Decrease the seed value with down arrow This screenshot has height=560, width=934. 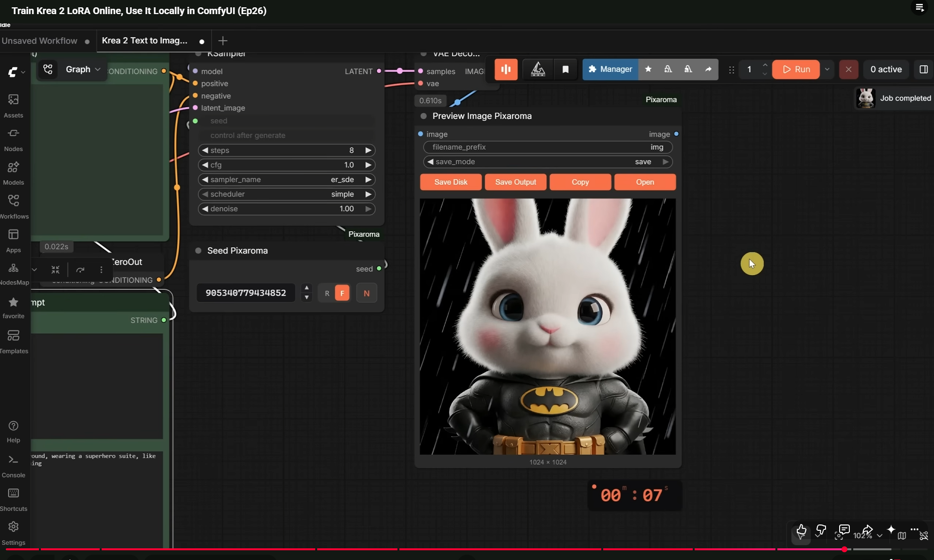coord(306,297)
